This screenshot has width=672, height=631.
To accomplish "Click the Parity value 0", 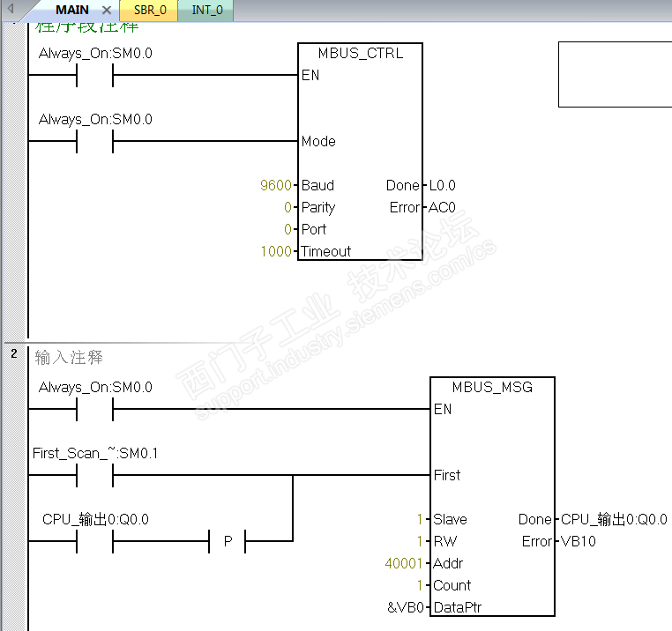I will click(x=287, y=207).
